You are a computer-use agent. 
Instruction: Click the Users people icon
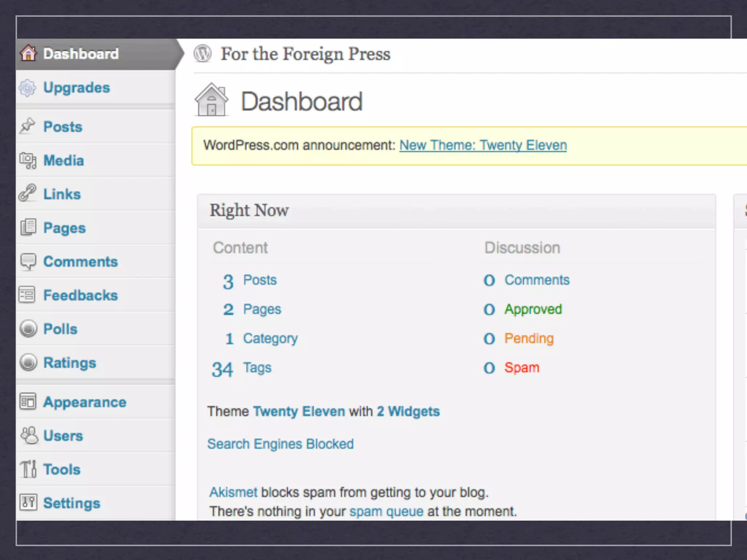[28, 435]
